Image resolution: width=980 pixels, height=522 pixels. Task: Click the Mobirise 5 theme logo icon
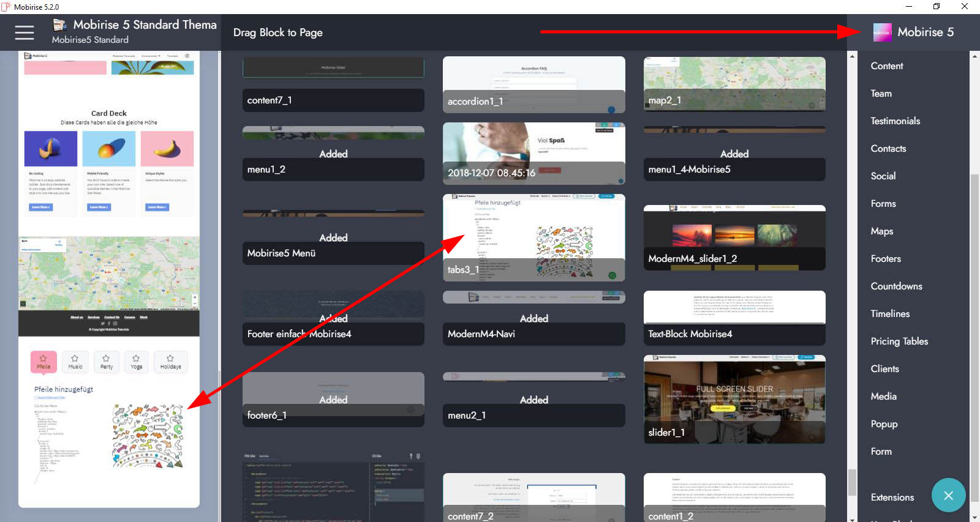point(882,32)
